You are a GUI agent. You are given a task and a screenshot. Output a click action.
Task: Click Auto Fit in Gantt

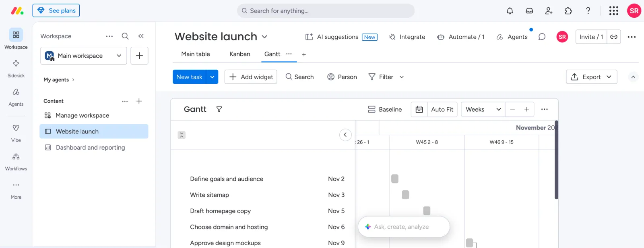(442, 109)
